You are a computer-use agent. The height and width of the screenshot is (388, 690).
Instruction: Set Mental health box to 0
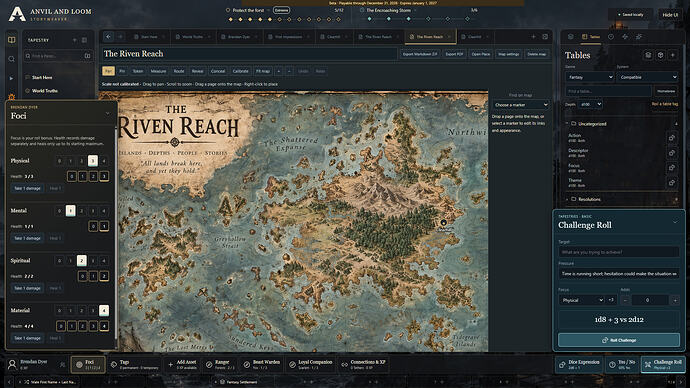(93, 226)
